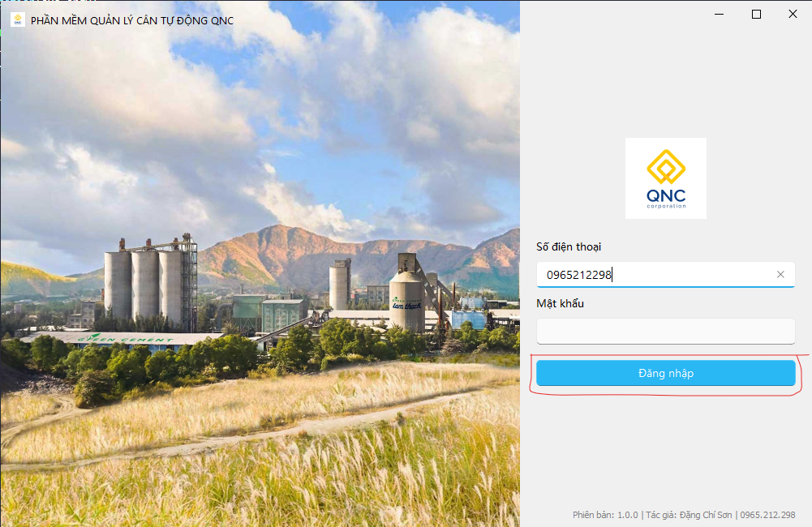The width and height of the screenshot is (812, 527).
Task: Click the Phiên bản 1.0.0 version text
Action: (x=605, y=515)
